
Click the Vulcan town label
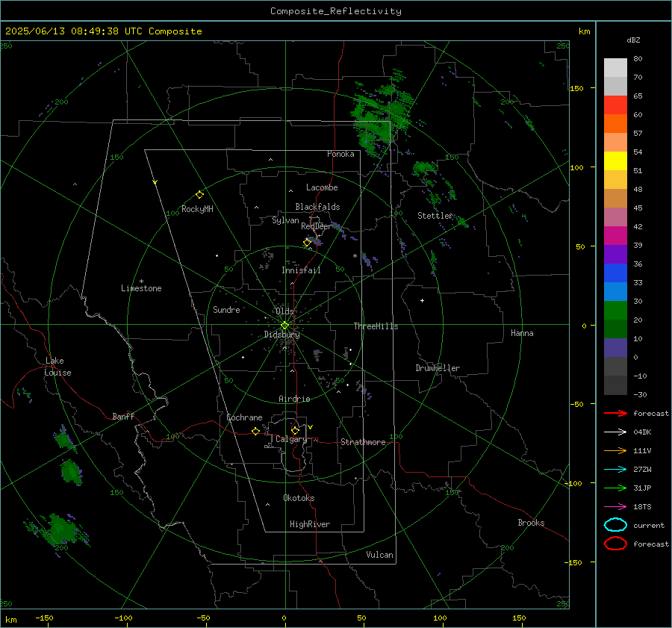point(379,555)
